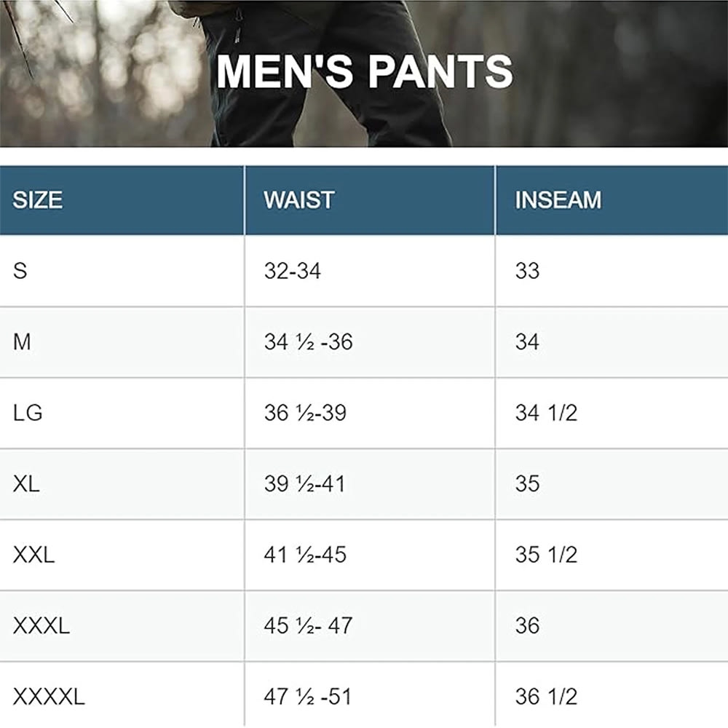Click the 39 ½-41 waist value

[304, 483]
